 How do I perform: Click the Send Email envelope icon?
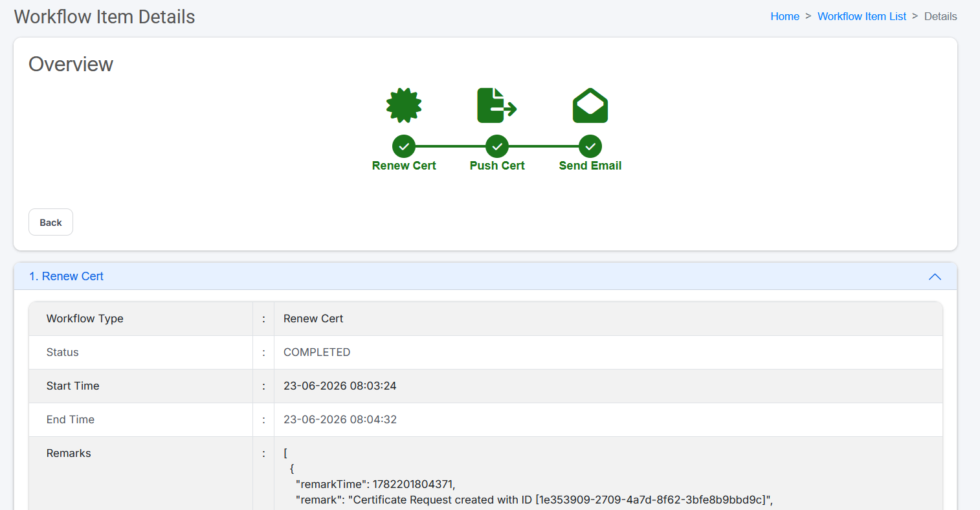click(590, 105)
